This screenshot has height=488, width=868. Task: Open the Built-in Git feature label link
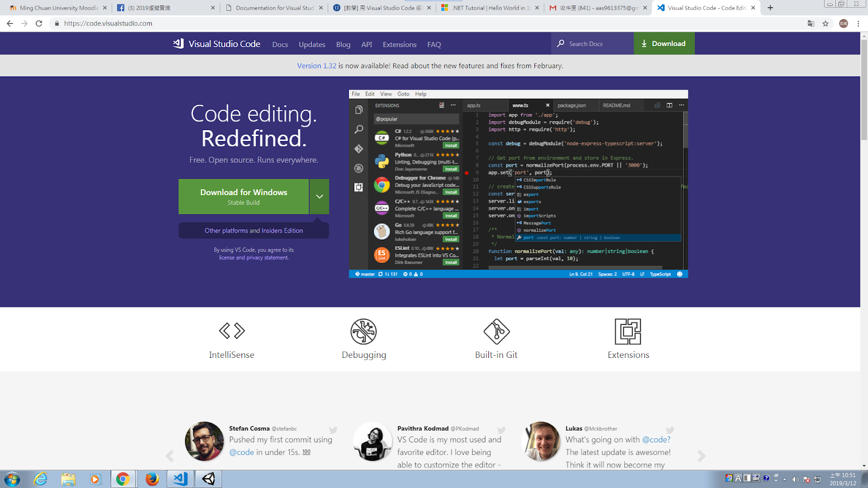[x=496, y=355]
